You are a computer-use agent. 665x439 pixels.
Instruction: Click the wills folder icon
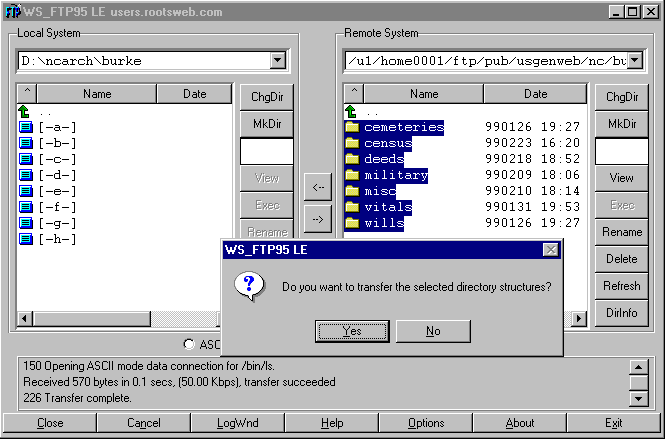click(352, 223)
